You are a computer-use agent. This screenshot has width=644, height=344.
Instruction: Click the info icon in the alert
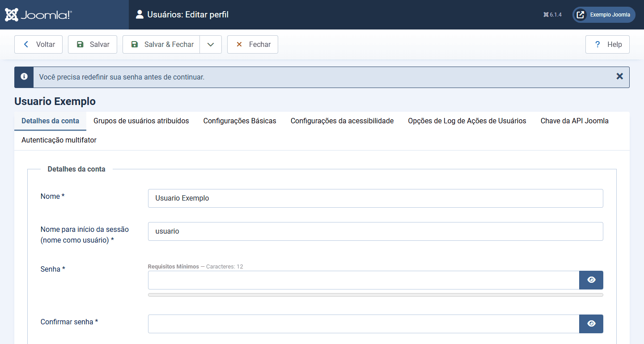tap(24, 77)
